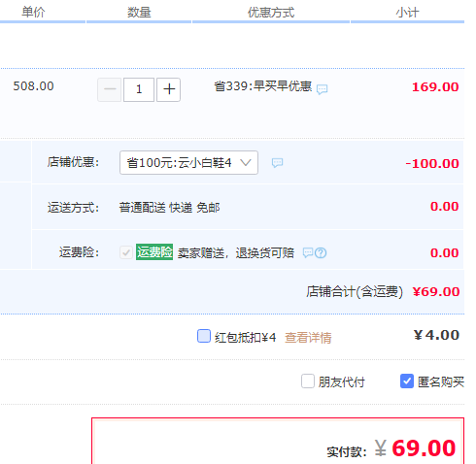
Task: Enable the 红包抵扣¥4 checkbox
Action: tap(204, 336)
